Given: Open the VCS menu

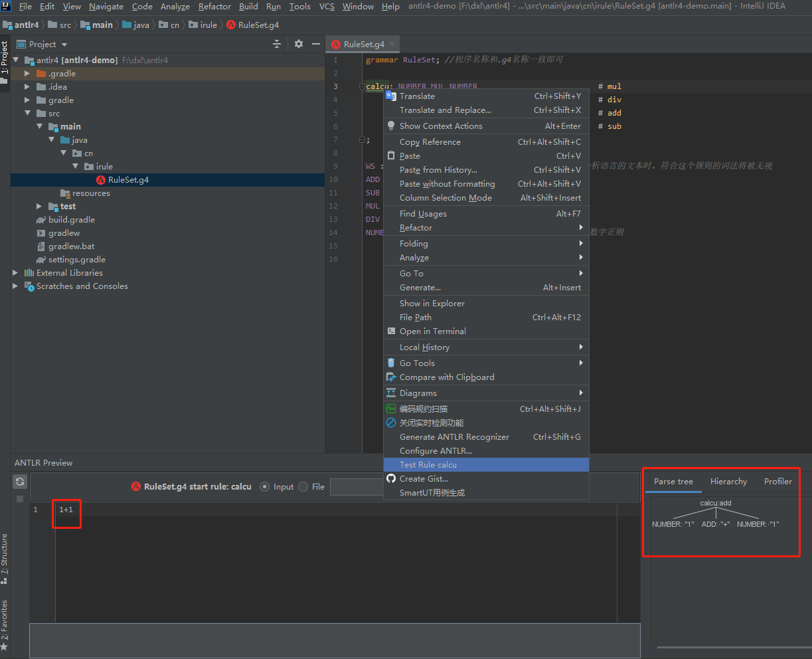Looking at the screenshot, I should tap(327, 6).
